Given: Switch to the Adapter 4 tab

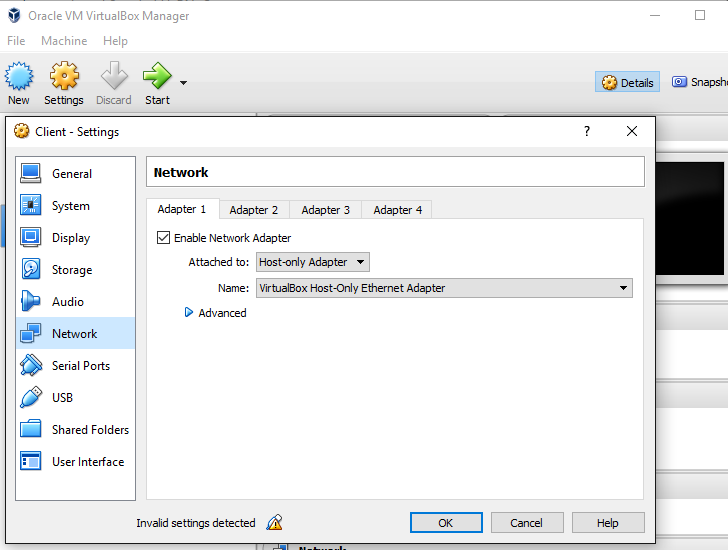Looking at the screenshot, I should pyautogui.click(x=397, y=210).
